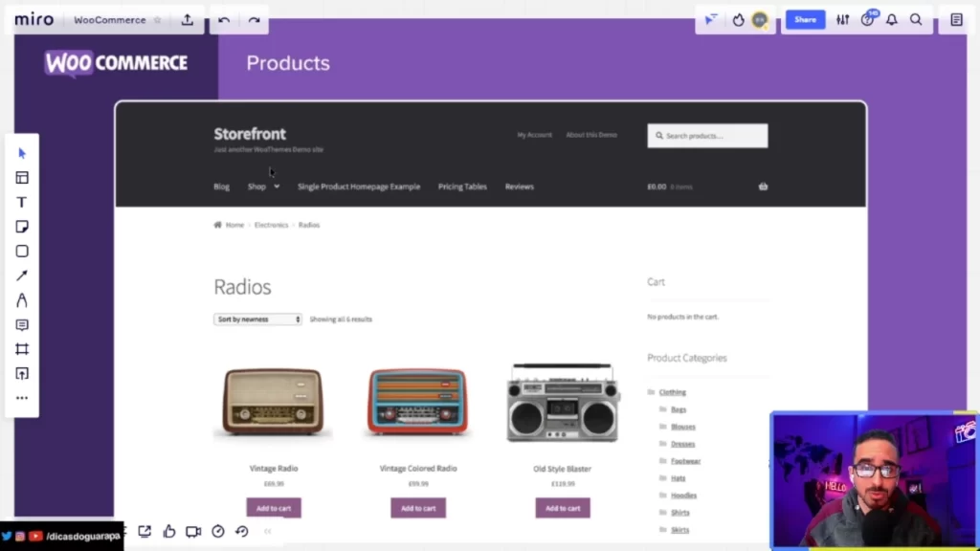Click the Vintage Colored Radio image
Image resolution: width=980 pixels, height=551 pixels.
point(417,402)
